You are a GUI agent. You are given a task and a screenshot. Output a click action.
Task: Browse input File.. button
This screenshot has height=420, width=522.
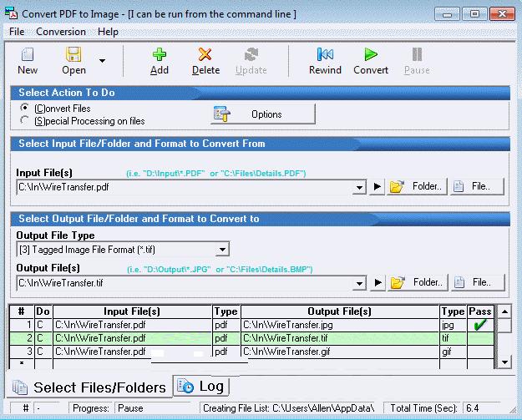click(x=477, y=186)
